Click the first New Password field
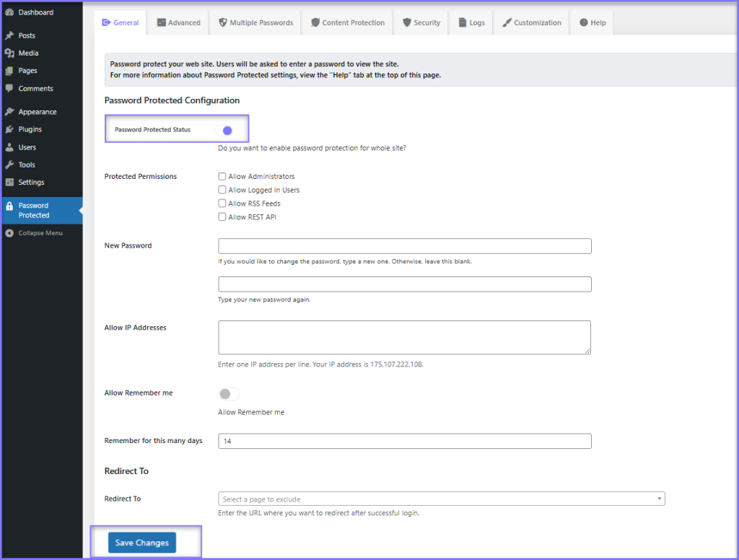This screenshot has height=560, width=739. [404, 246]
